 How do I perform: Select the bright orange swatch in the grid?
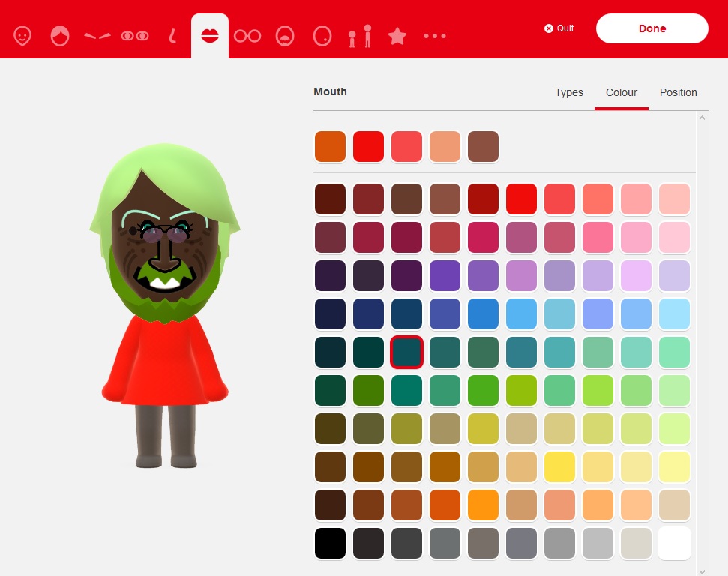[x=484, y=505]
